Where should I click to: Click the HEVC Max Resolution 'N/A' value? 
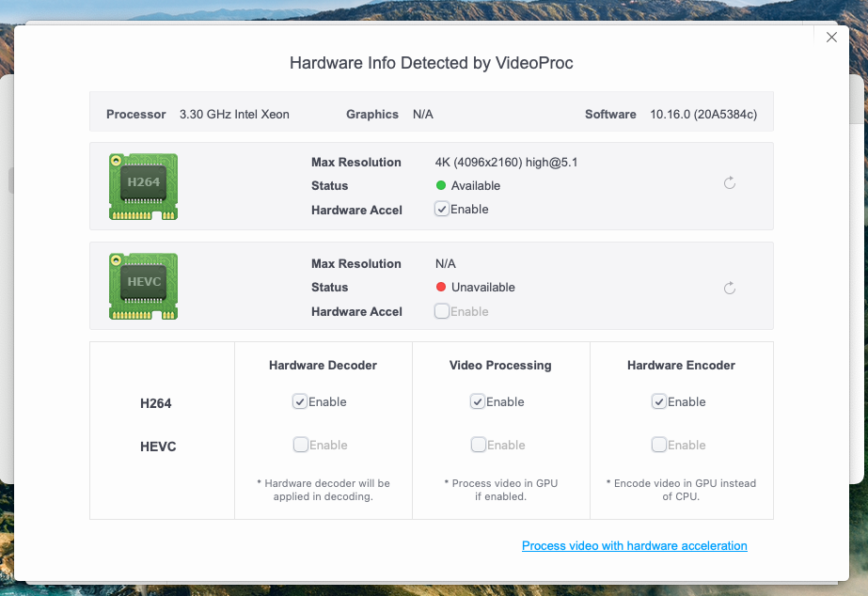coord(445,263)
